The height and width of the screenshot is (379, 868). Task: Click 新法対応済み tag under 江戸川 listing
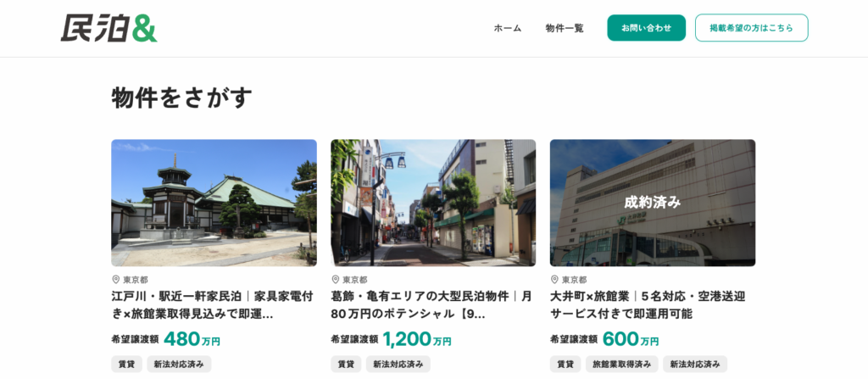(x=179, y=364)
